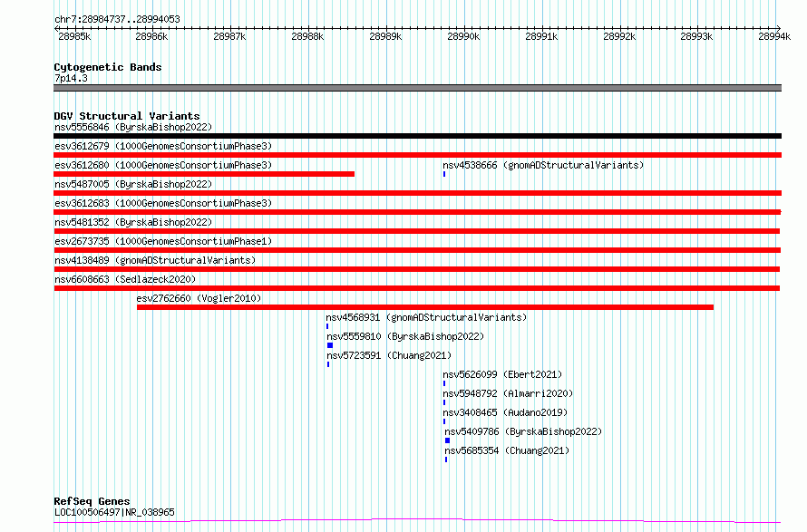Click the 28992k ruler tick label
Screen dimensions: 807x532
[x=619, y=36]
